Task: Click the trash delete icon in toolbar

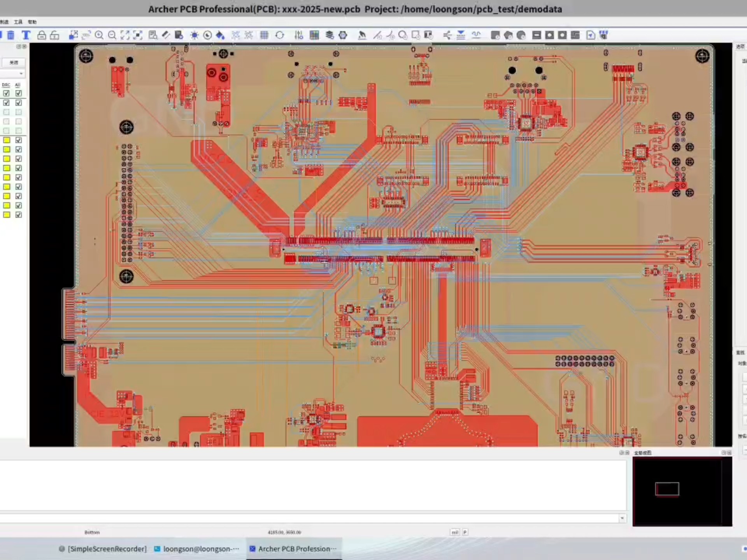Action: pyautogui.click(x=11, y=35)
